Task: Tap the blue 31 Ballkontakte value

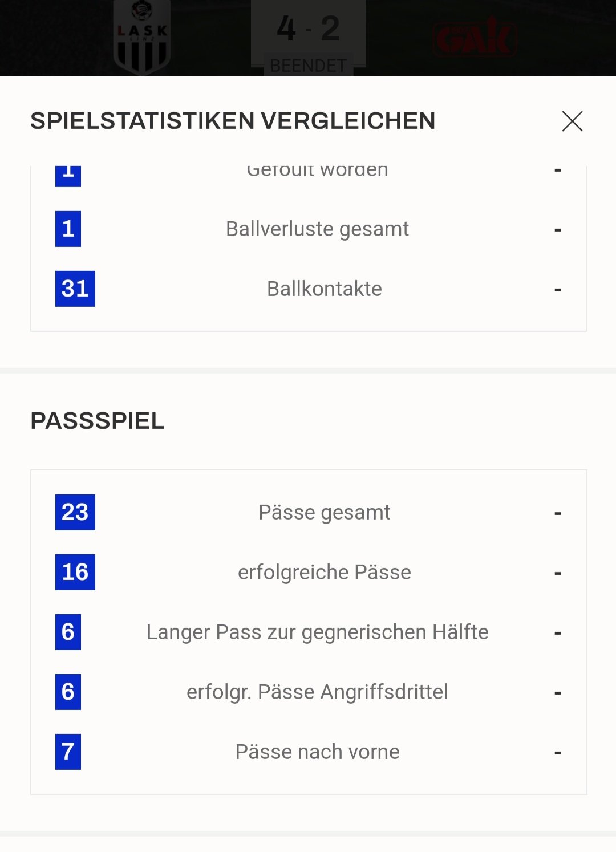Action: [x=75, y=289]
